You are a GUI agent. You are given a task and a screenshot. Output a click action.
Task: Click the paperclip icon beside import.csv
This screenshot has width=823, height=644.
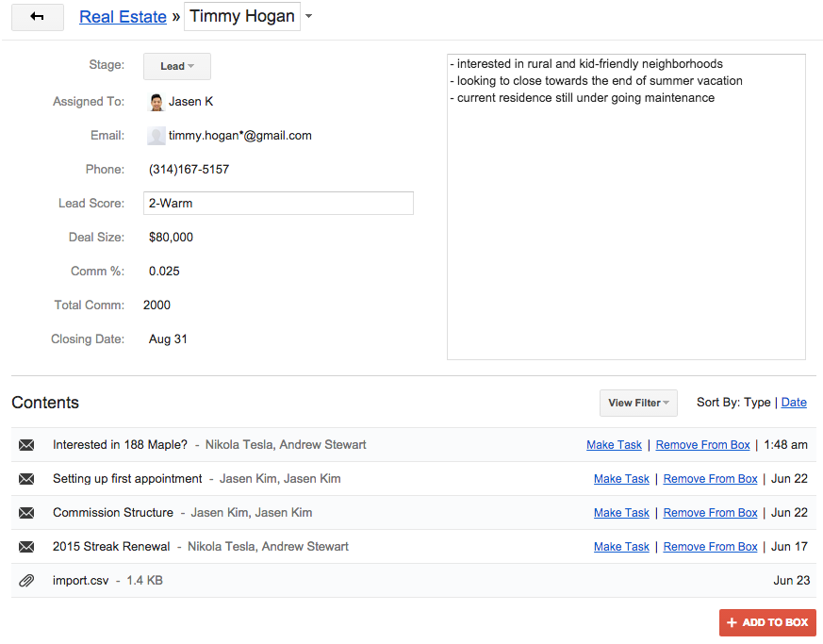[26, 580]
